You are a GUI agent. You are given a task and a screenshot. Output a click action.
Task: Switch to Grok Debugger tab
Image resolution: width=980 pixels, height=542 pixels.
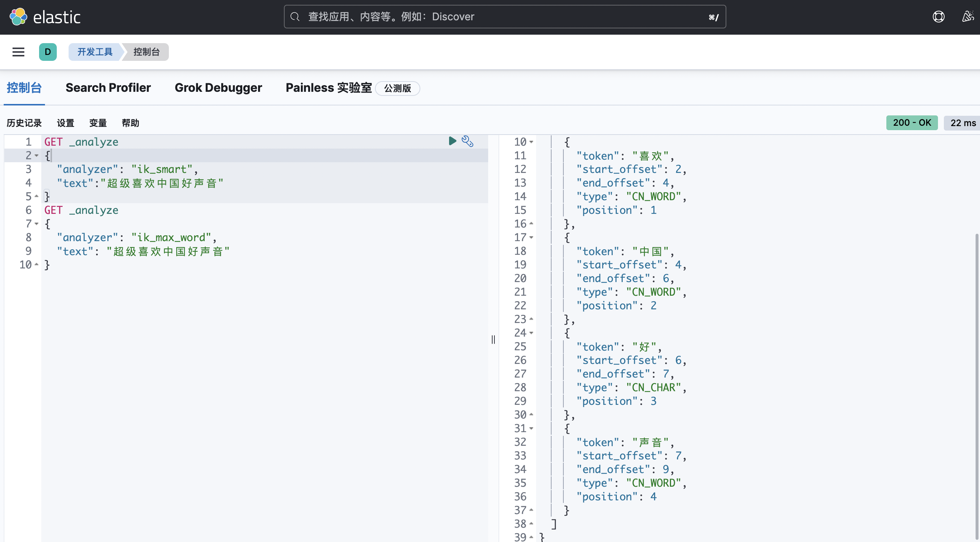pyautogui.click(x=218, y=88)
